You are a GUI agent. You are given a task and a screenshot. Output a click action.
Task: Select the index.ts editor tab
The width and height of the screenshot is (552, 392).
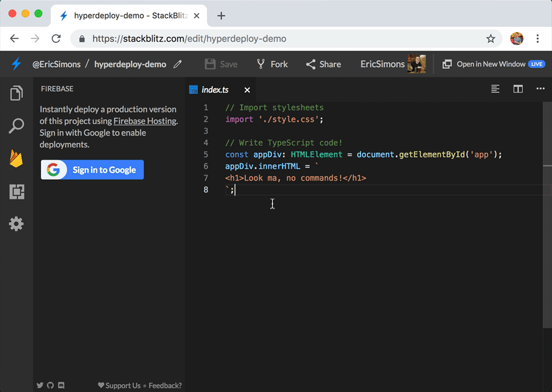click(x=215, y=90)
